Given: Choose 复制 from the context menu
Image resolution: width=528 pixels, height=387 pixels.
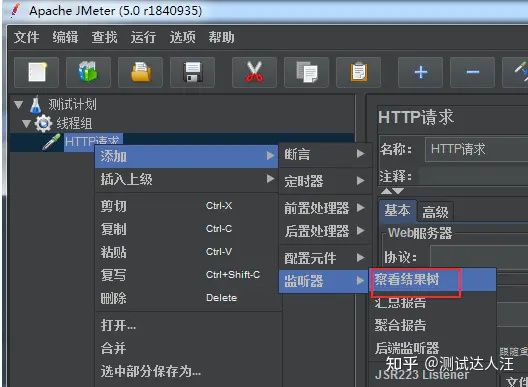Looking at the screenshot, I should point(187,229).
